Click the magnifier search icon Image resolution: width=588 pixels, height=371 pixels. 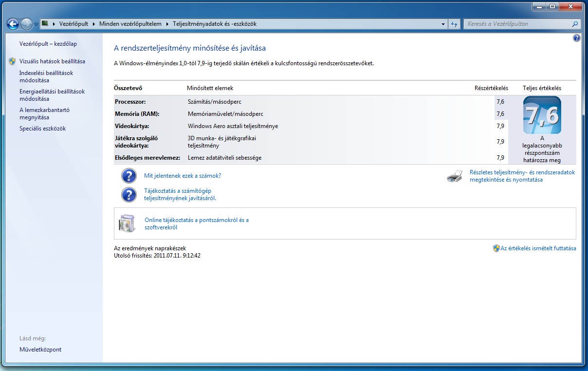(575, 23)
